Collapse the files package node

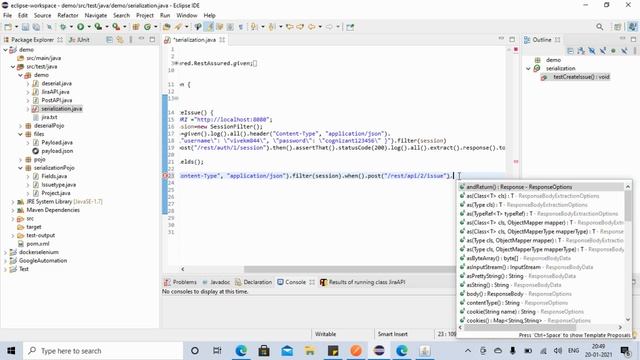pos(20,134)
